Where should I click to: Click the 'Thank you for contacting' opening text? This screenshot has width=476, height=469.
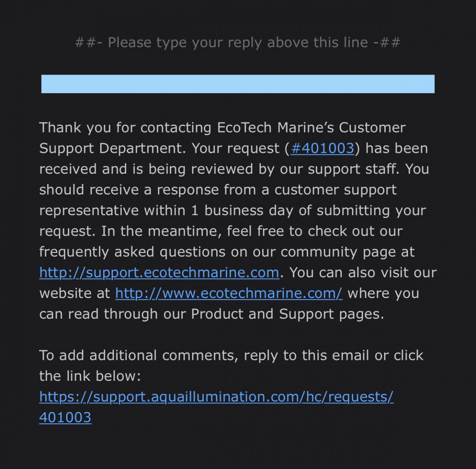click(x=125, y=128)
